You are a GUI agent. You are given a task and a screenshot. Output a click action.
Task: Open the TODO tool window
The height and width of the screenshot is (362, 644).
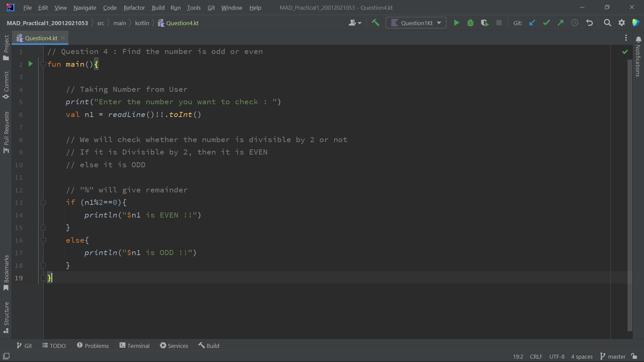pyautogui.click(x=54, y=346)
